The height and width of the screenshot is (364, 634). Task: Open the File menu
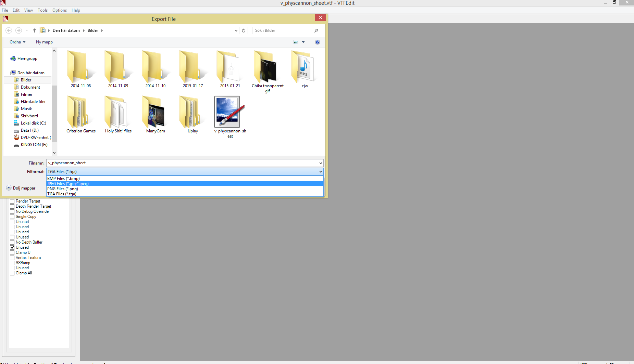point(5,10)
